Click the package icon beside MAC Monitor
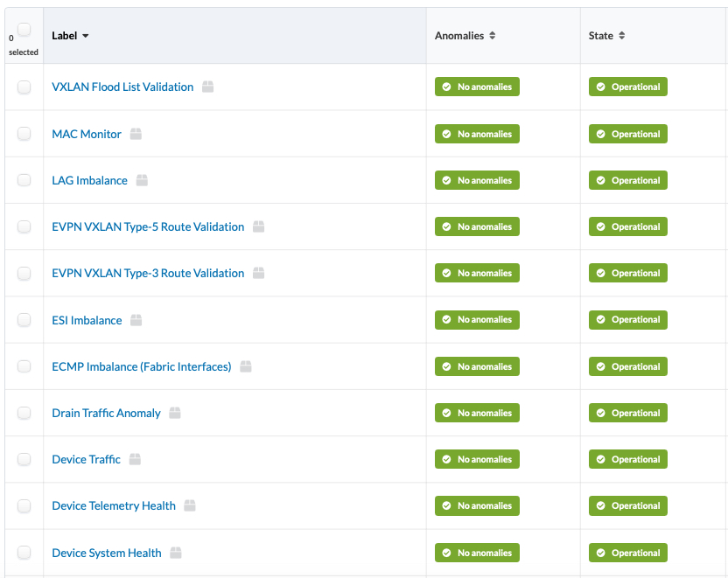Screen dimensions: 728x578 point(136,134)
